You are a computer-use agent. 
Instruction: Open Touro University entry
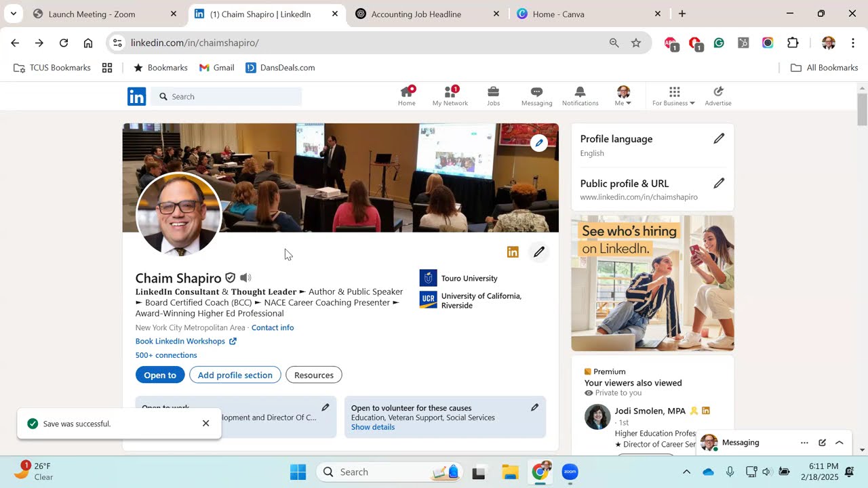click(458, 279)
